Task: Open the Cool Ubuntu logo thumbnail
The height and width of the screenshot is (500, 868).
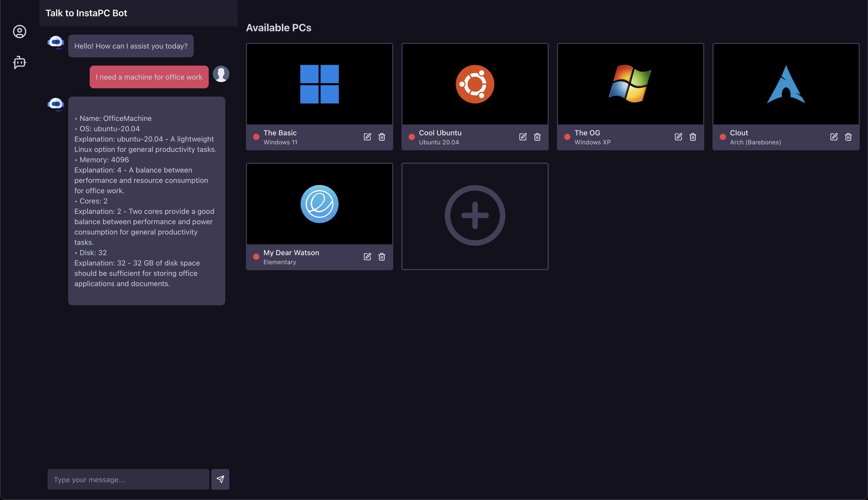Action: click(x=475, y=84)
